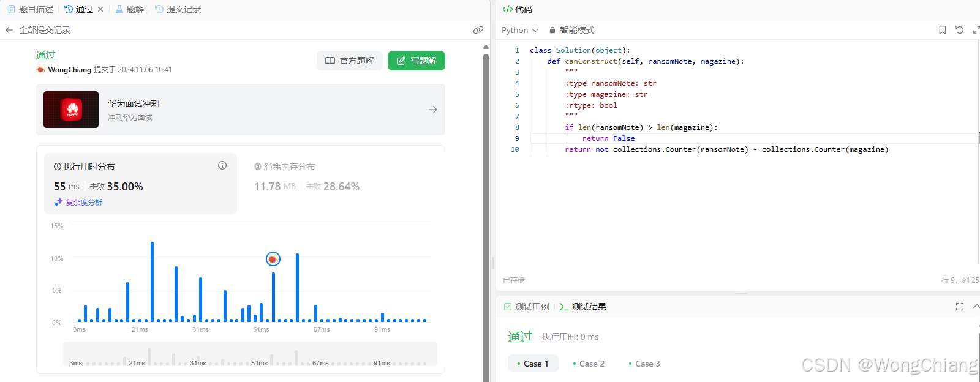Collapse the test result panel chevron
Image resolution: width=980 pixels, height=382 pixels.
pos(976,307)
